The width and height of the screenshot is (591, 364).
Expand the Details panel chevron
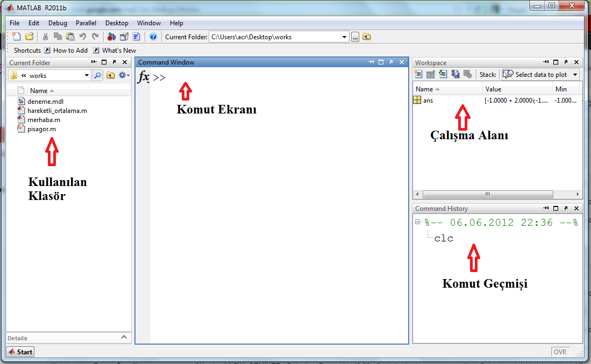[x=124, y=337]
